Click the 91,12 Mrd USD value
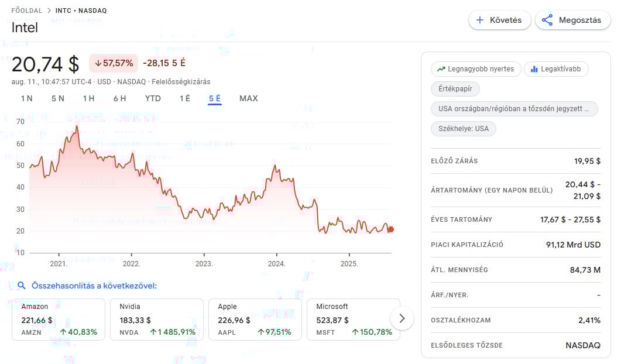Screen dimensions: 621x364 pyautogui.click(x=573, y=245)
